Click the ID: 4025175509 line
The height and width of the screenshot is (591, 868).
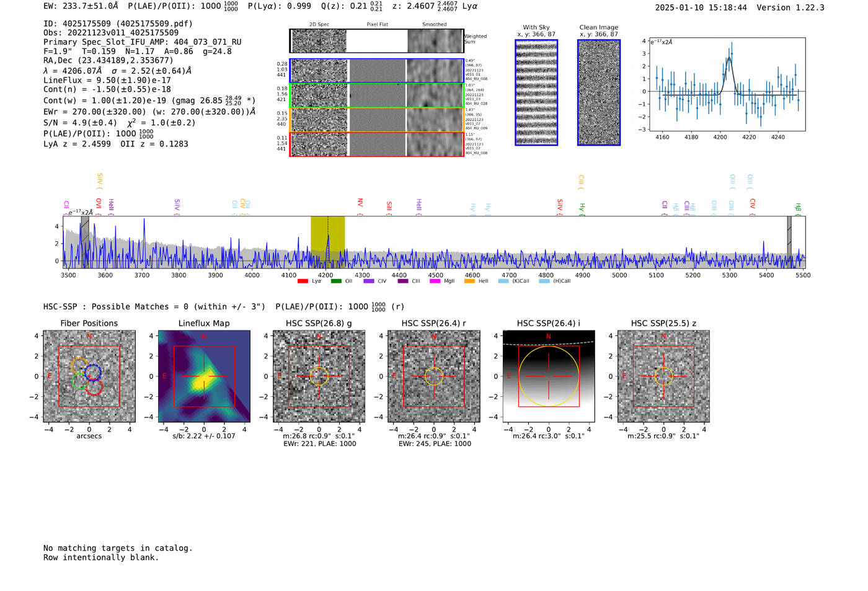point(118,24)
